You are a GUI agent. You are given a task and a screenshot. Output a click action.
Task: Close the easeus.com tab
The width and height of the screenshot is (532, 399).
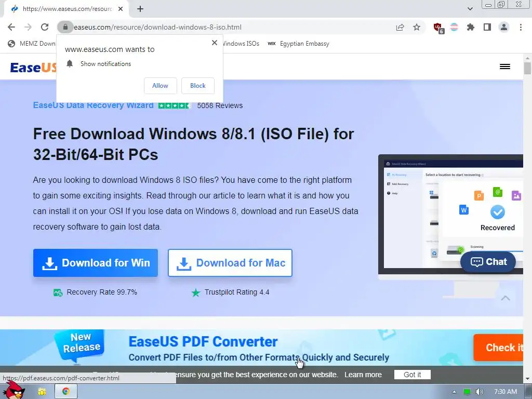[121, 9]
